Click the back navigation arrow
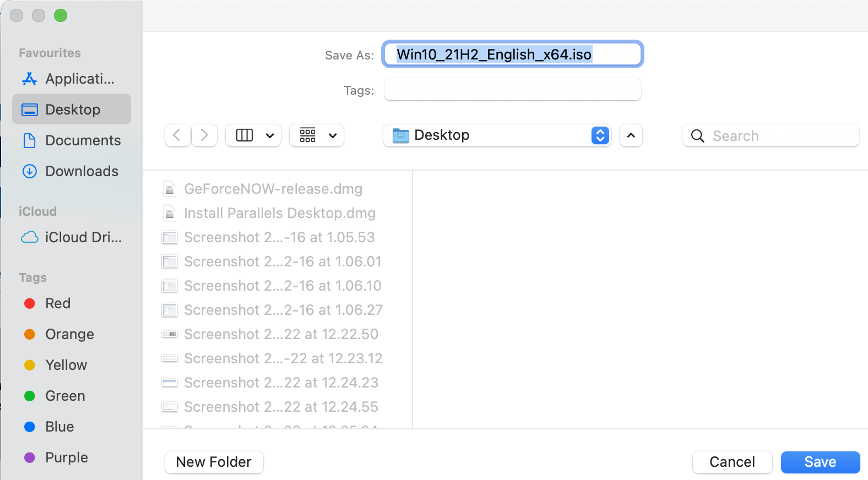Screen dimensions: 868x480 pyautogui.click(x=177, y=135)
